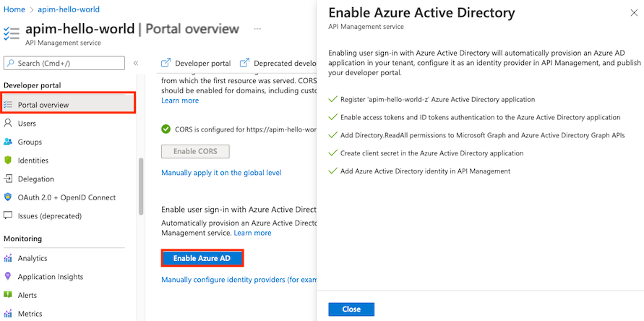Open the Analytics chart icon
Viewport: 644px width, 321px height.
point(9,258)
